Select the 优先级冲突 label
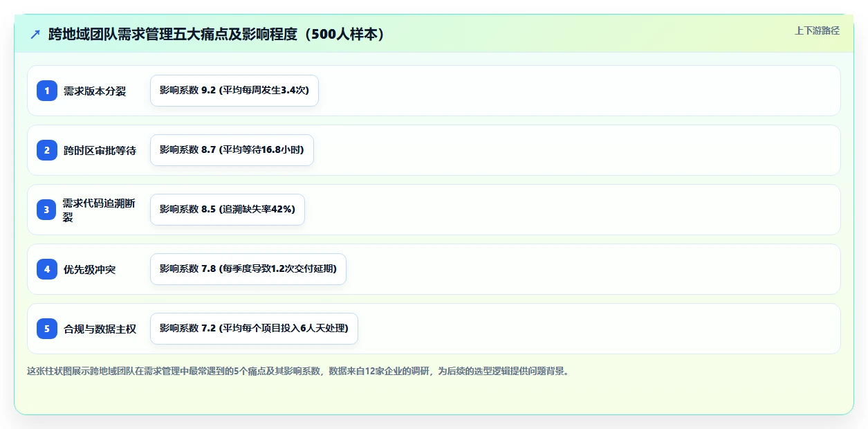 [89, 269]
